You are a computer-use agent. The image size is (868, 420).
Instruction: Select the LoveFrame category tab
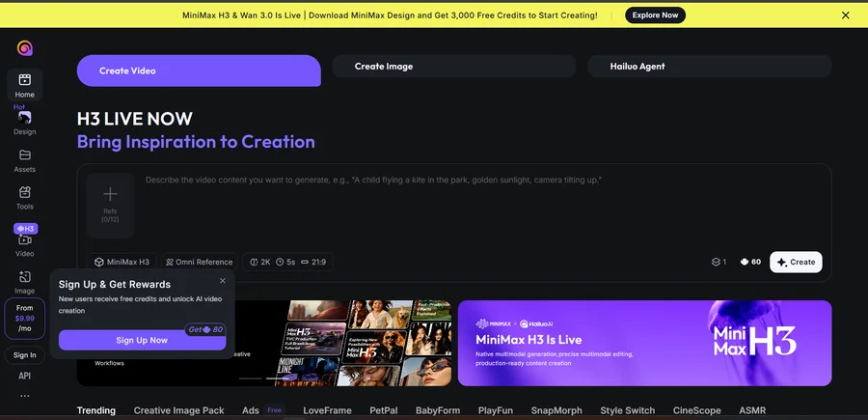coord(327,410)
